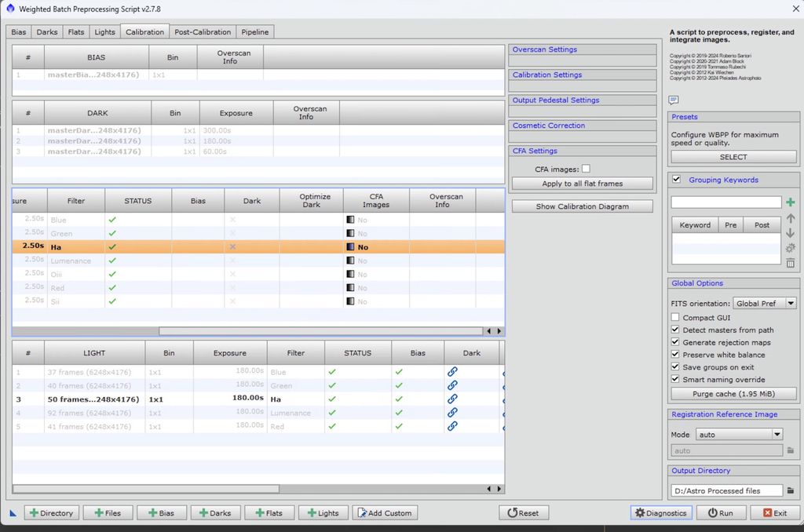Viewport: 804px width, 532px height.
Task: Toggle the Grouping Keywords checkbox
Action: (676, 180)
